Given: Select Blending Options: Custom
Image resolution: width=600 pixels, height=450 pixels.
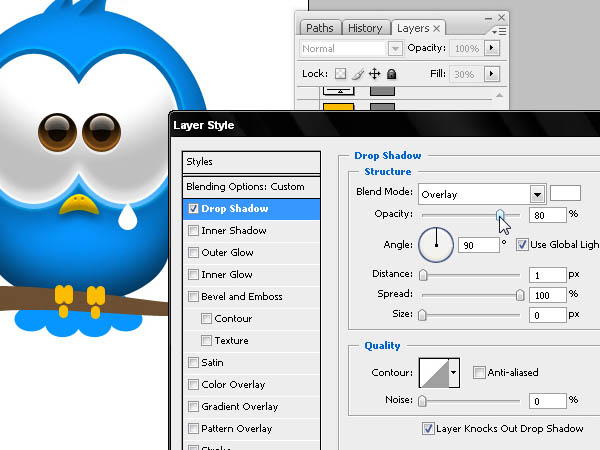Looking at the screenshot, I should pos(251,187).
